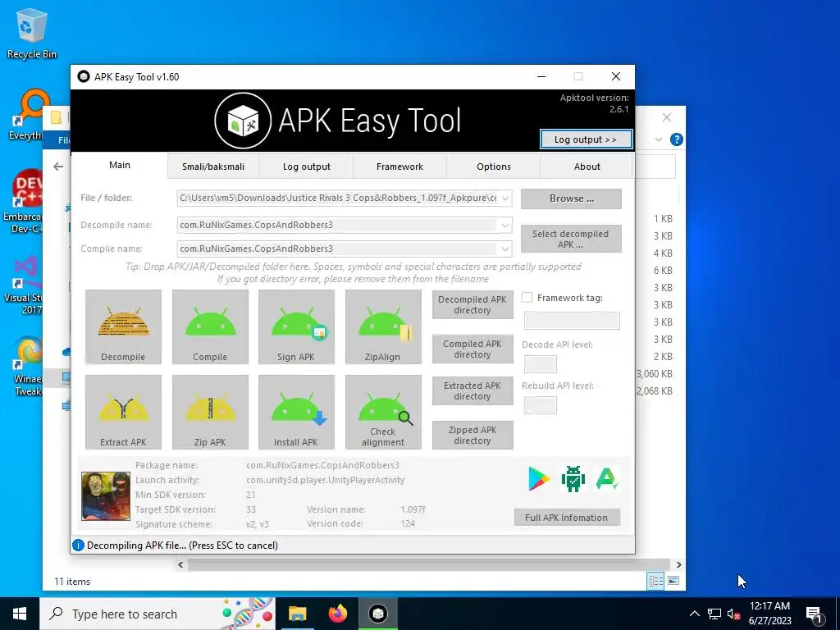Click the Decompile Android icon button

(123, 326)
